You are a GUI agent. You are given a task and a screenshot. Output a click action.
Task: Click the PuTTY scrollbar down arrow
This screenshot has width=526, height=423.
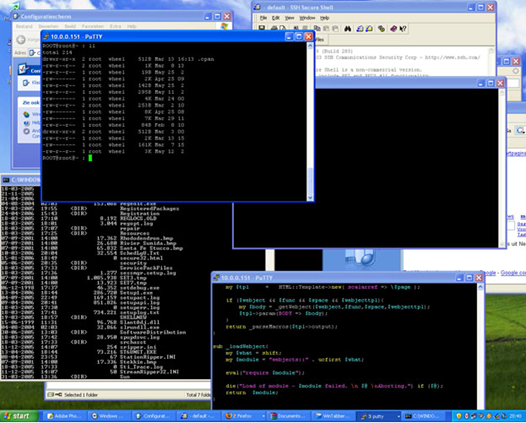tap(310, 198)
